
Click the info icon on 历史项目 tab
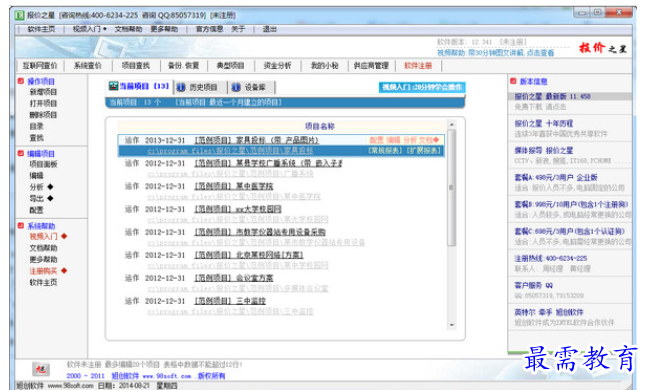click(x=180, y=87)
